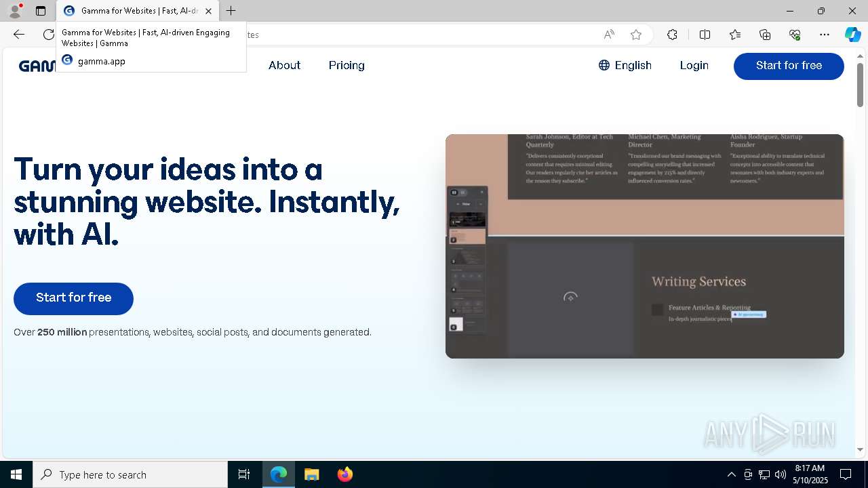Click the '250 million' statistic text
This screenshot has width=868, height=488.
point(62,332)
